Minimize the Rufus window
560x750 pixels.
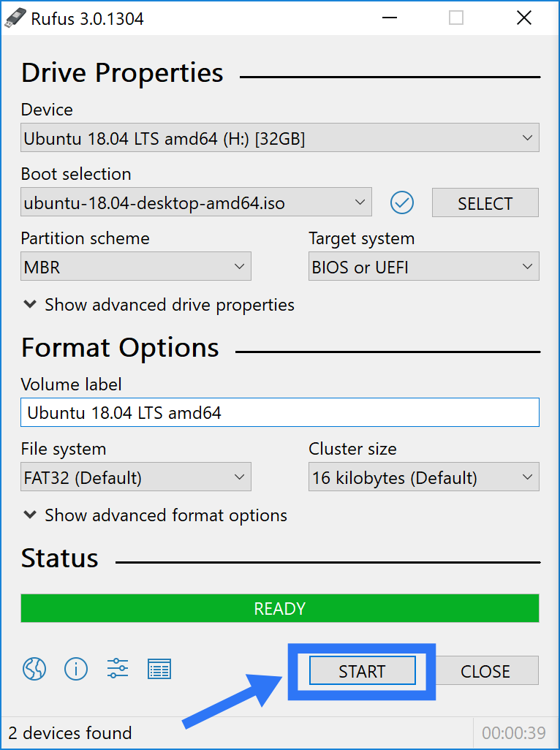click(390, 18)
